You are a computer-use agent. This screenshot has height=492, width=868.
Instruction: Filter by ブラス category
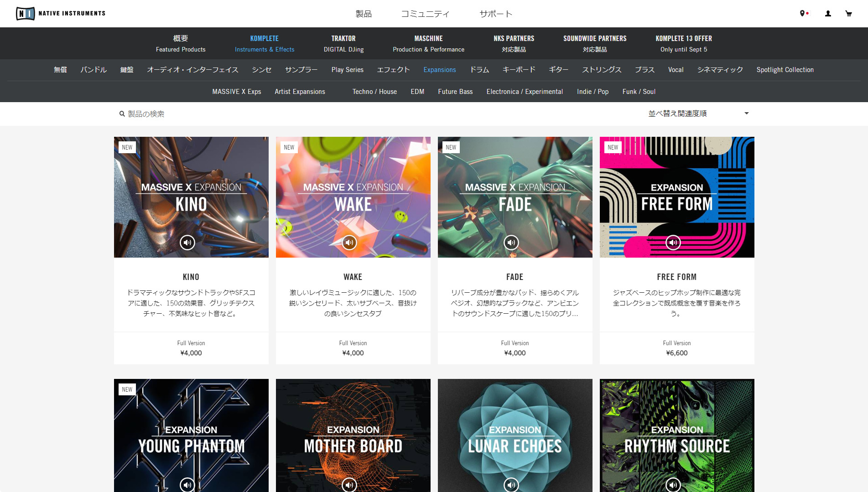coord(645,70)
